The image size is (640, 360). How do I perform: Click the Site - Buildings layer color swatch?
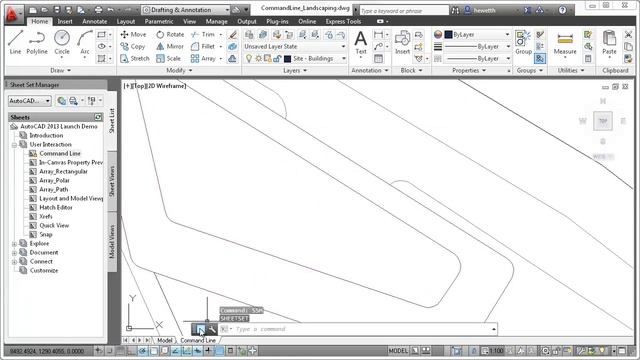coord(287,59)
